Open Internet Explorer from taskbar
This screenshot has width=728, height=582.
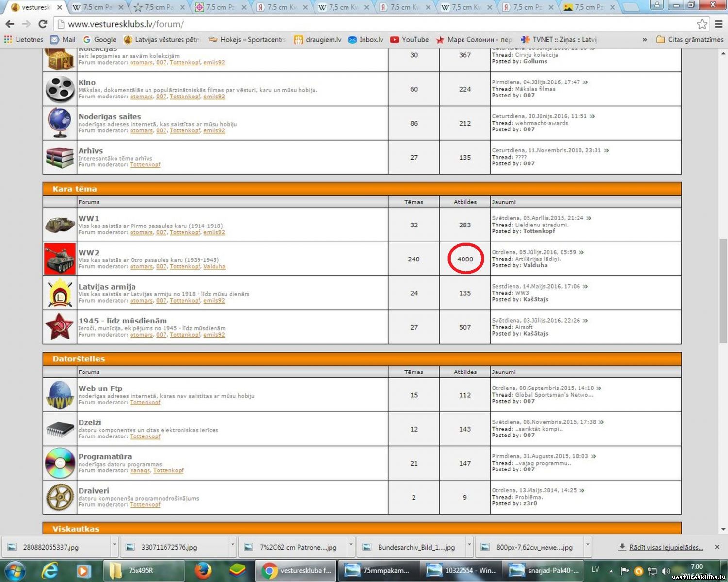(50, 570)
